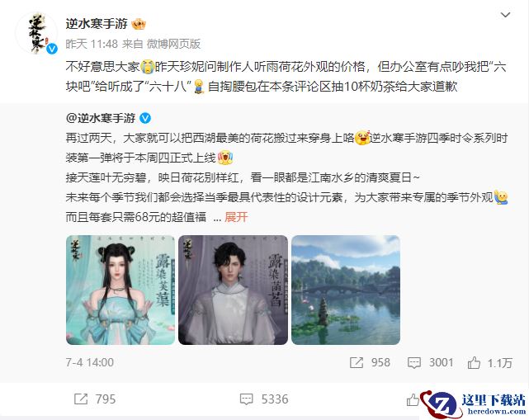Like the quoted post with 1.1万

474,362
